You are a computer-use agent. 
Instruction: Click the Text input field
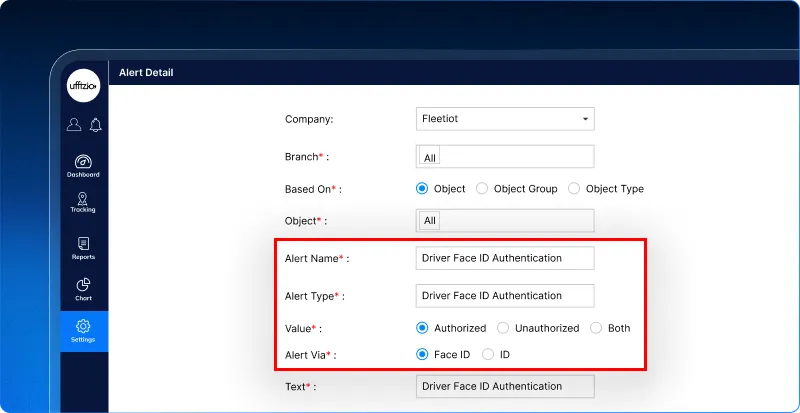[x=505, y=386]
